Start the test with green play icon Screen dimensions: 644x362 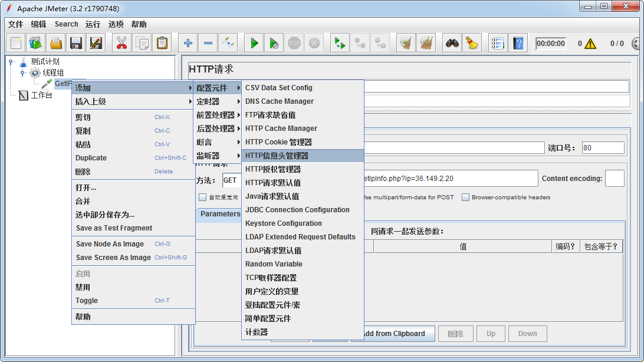click(254, 43)
